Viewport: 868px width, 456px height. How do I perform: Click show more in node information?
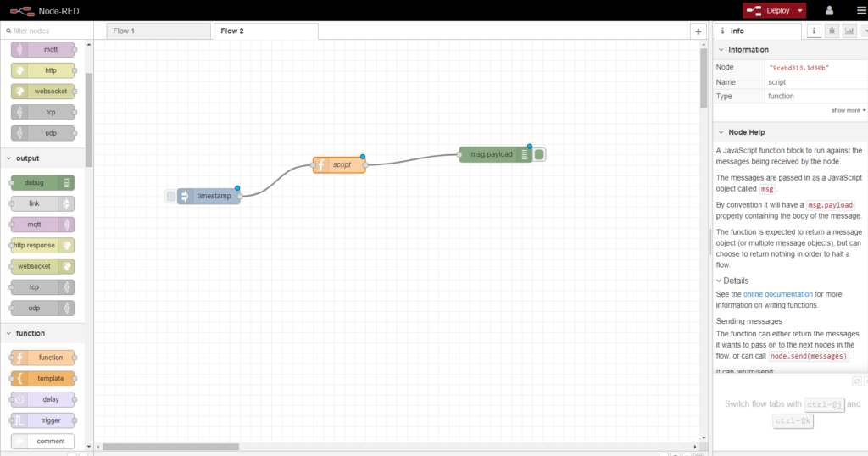point(848,111)
